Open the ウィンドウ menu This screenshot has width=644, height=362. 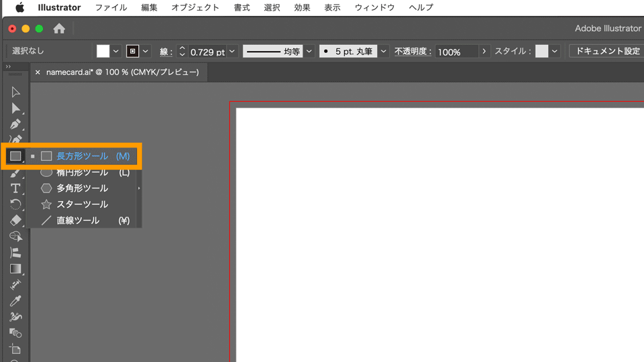click(374, 7)
